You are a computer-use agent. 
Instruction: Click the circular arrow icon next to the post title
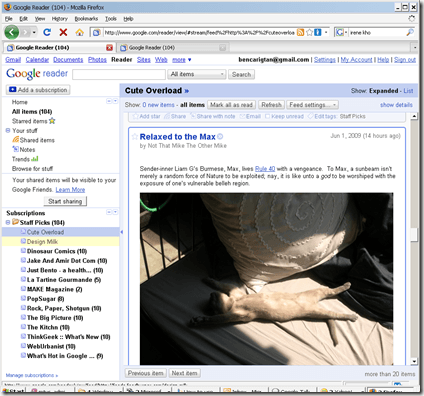pyautogui.click(x=220, y=136)
